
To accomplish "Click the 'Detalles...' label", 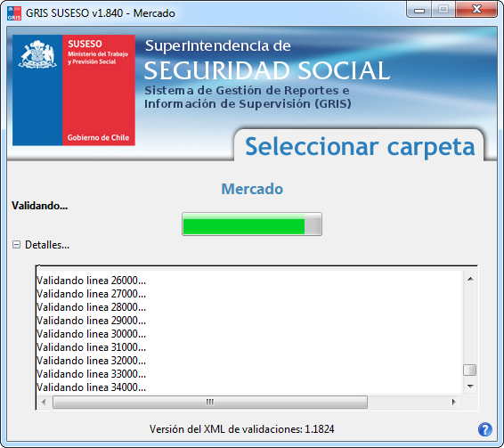I will 47,245.
